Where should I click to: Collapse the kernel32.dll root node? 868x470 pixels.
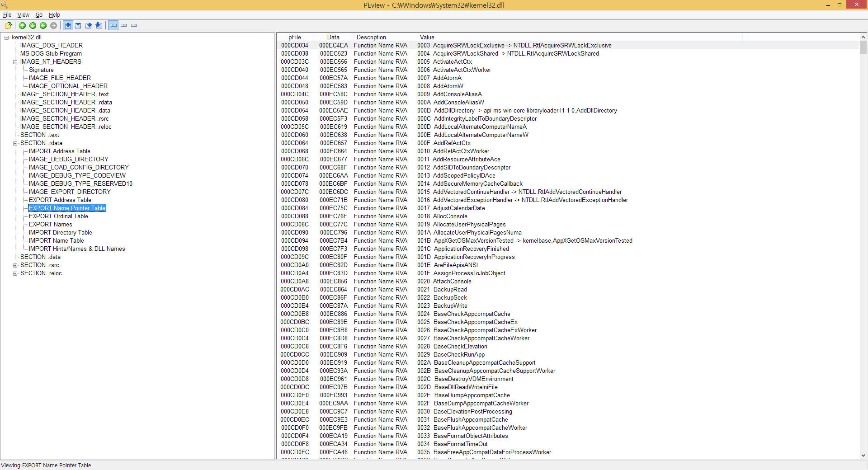click(x=7, y=38)
